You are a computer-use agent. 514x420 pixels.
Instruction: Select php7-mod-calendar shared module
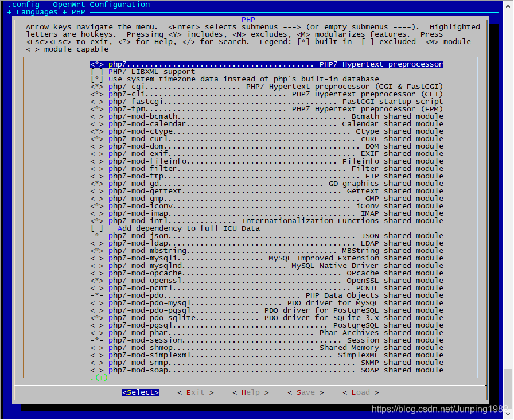tap(267, 124)
